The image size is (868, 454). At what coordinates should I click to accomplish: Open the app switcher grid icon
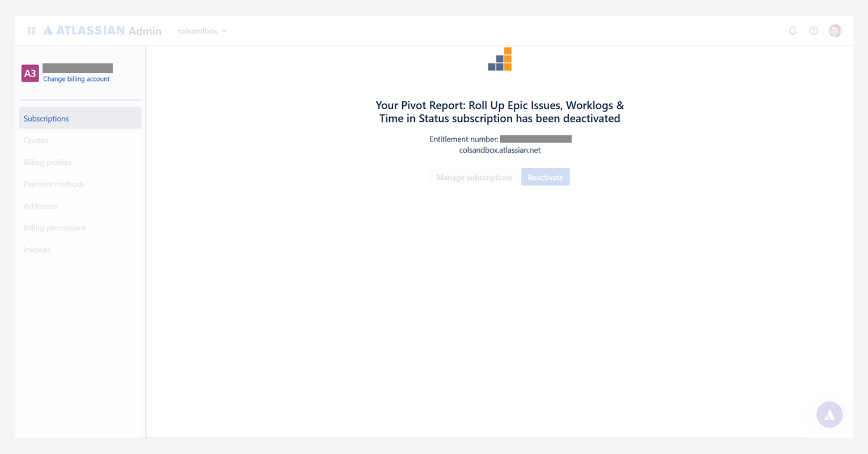coord(32,31)
